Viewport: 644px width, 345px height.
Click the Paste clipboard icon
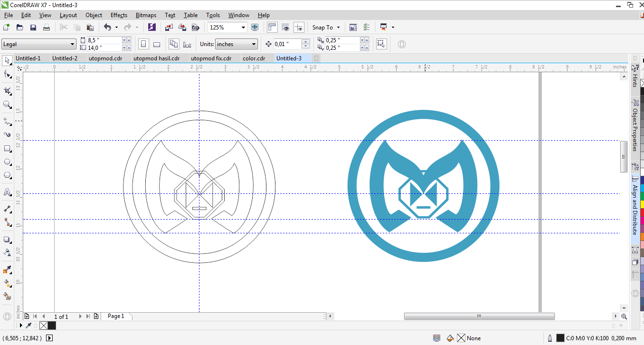[90, 28]
